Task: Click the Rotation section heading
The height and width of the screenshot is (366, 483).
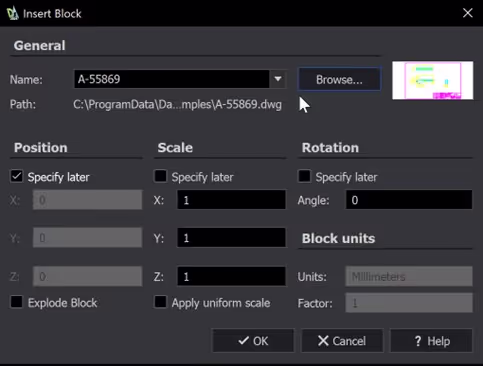Action: 330,148
